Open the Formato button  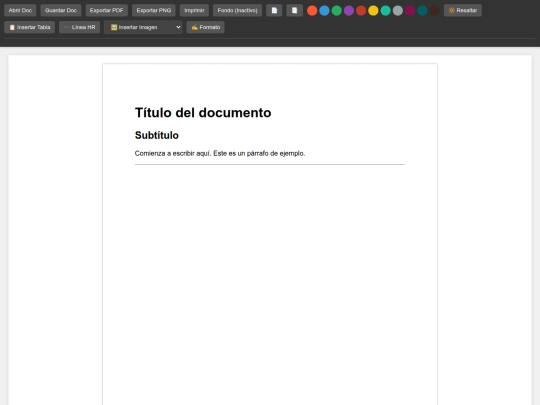click(x=206, y=27)
